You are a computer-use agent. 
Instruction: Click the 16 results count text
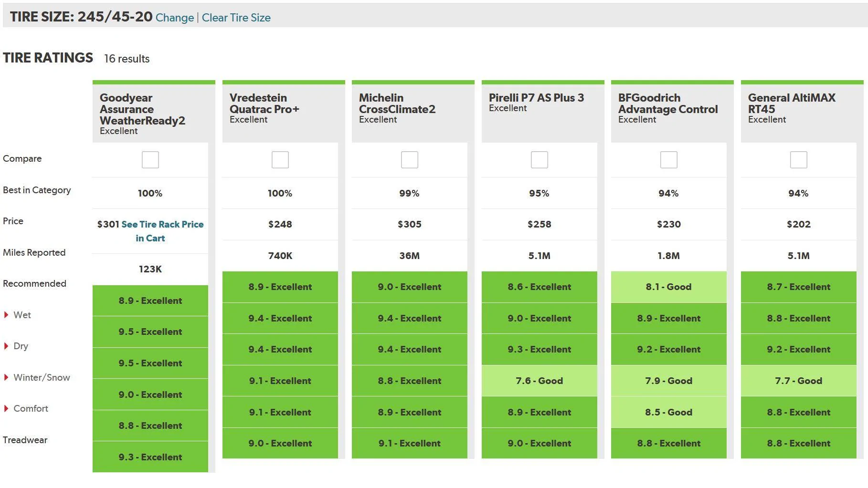click(x=127, y=59)
